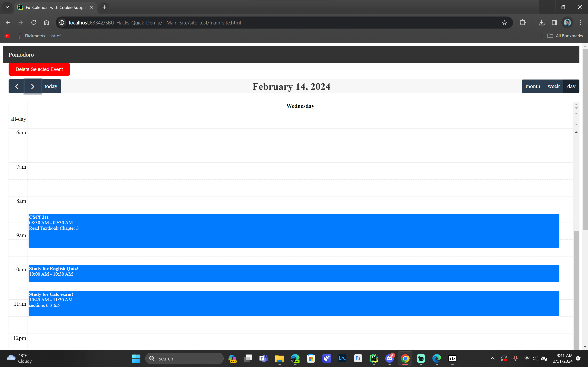This screenshot has width=588, height=367.
Task: Select the CSCI 311 event block
Action: (294, 231)
